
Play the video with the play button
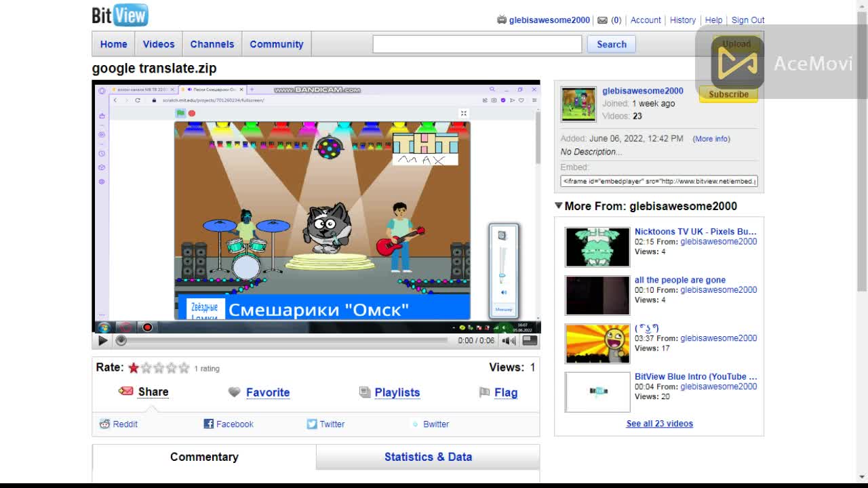click(x=103, y=341)
